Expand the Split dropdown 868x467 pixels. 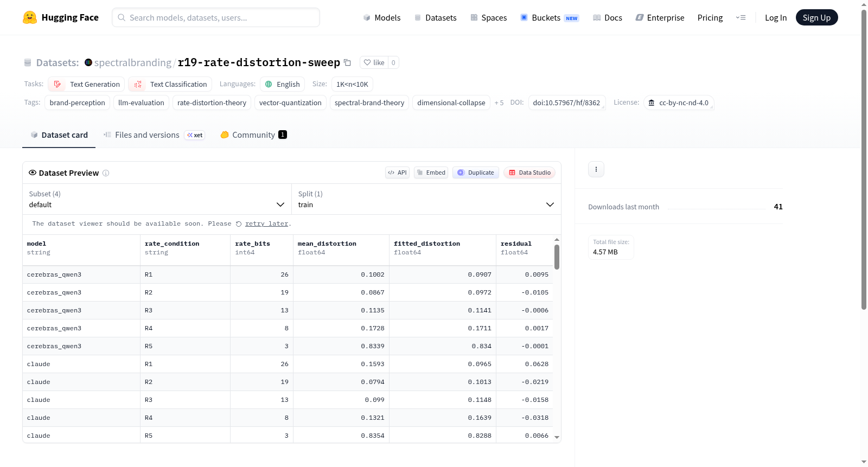pyautogui.click(x=426, y=199)
